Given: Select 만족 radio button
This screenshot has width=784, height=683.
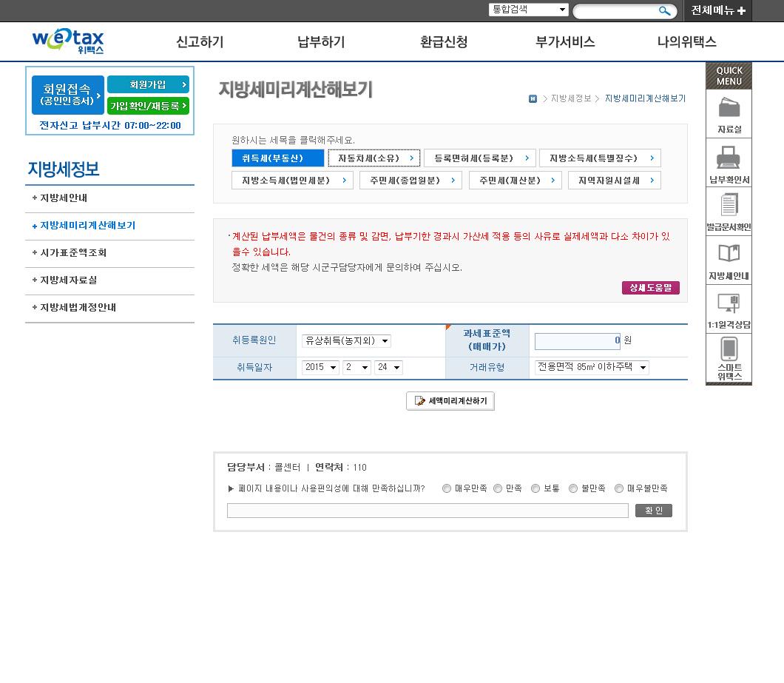Looking at the screenshot, I should (x=498, y=488).
